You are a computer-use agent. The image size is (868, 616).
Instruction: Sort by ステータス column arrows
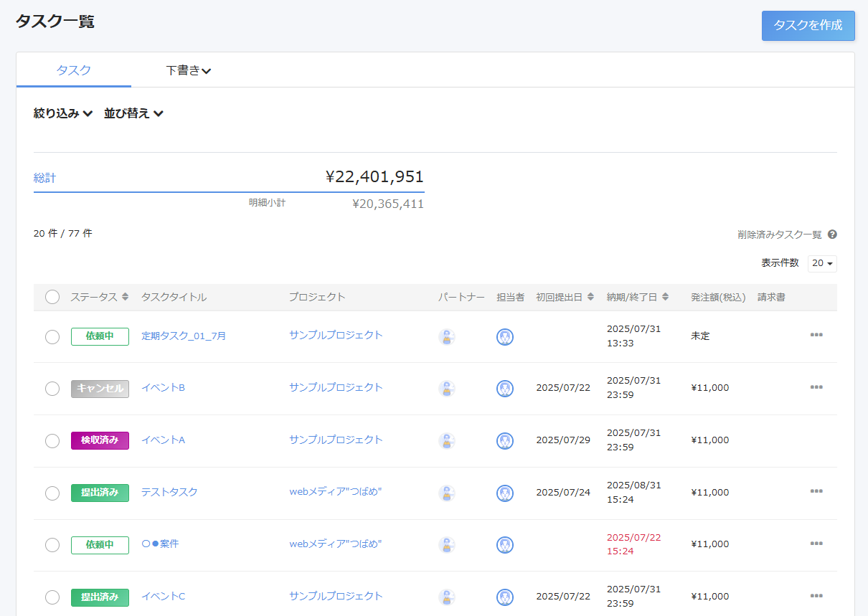(126, 297)
